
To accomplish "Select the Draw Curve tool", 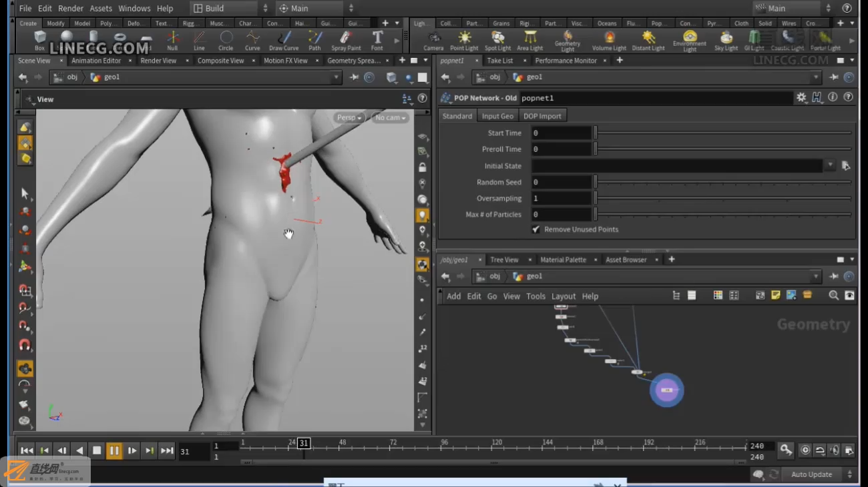I will click(x=284, y=40).
